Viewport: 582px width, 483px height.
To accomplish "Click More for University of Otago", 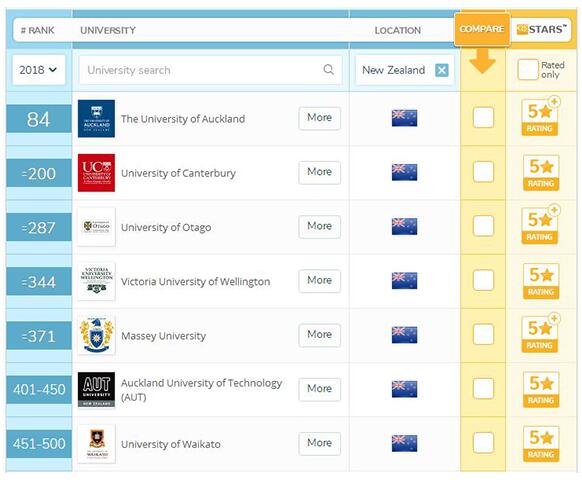I will click(x=320, y=226).
